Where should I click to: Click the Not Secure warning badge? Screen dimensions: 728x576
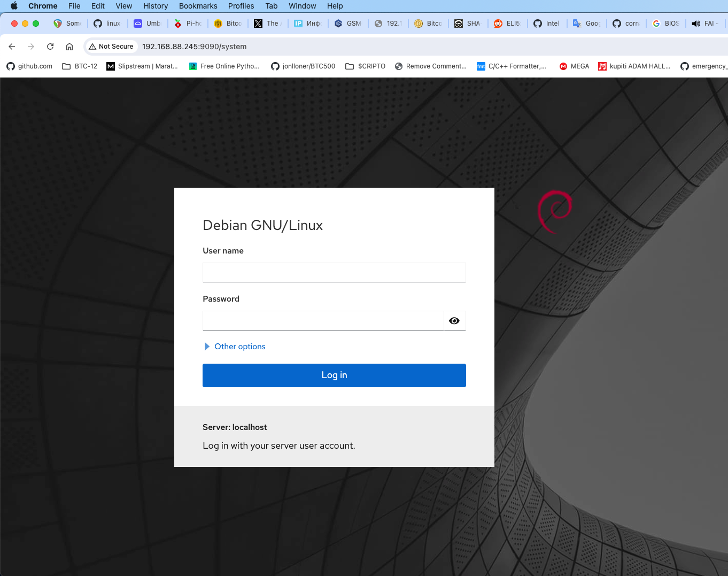(x=111, y=47)
